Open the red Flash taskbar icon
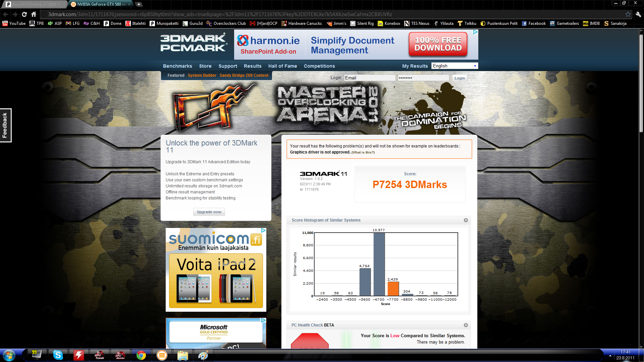Viewport: 644px width, 362px height. (x=79, y=355)
